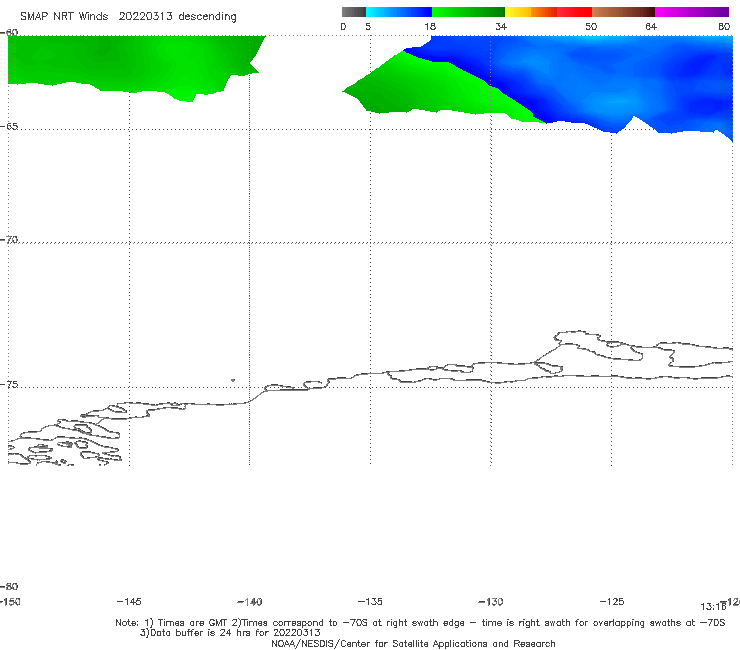
Task: Select the cyan-blue 5–18 color bar segment
Action: tap(399, 12)
